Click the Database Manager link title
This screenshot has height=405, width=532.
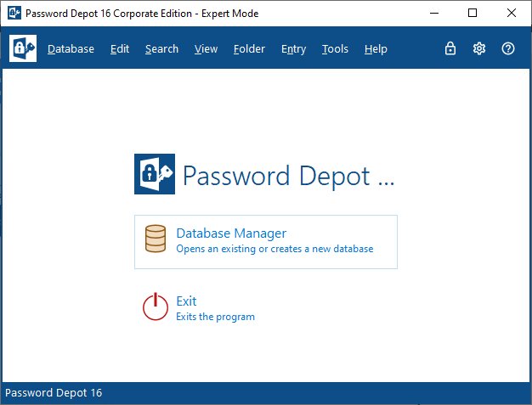point(231,233)
